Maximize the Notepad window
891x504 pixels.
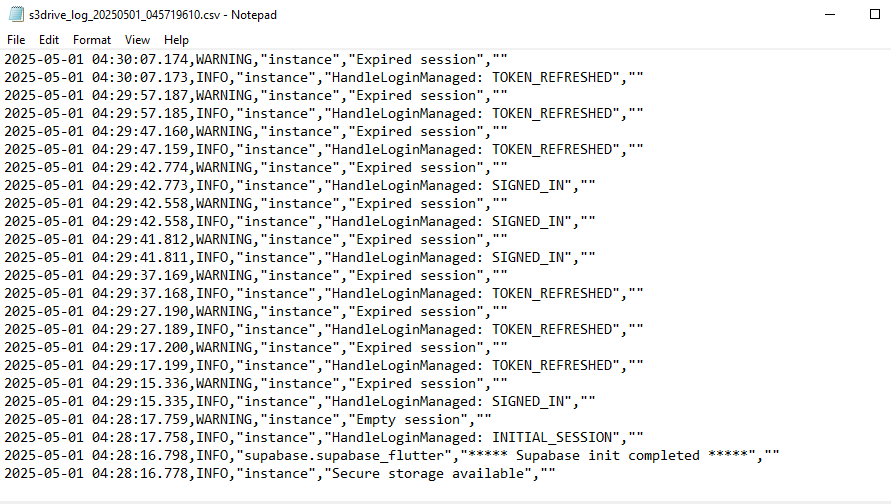pyautogui.click(x=875, y=15)
